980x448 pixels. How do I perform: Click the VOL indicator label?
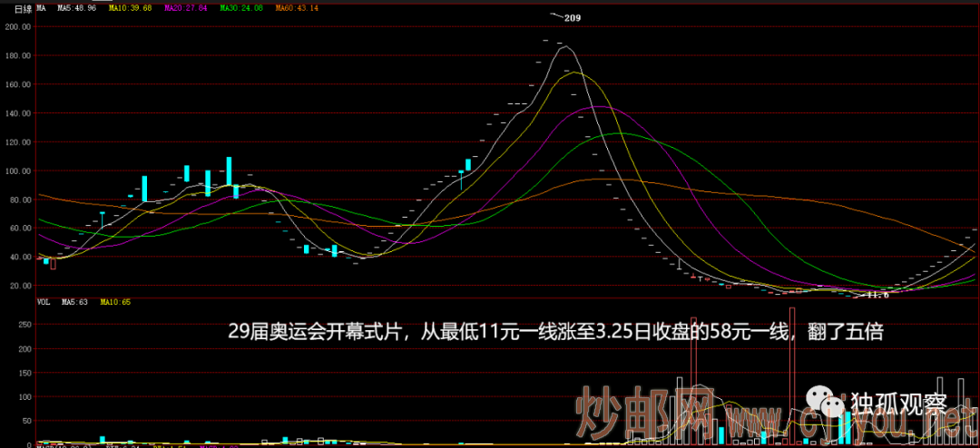pos(44,301)
